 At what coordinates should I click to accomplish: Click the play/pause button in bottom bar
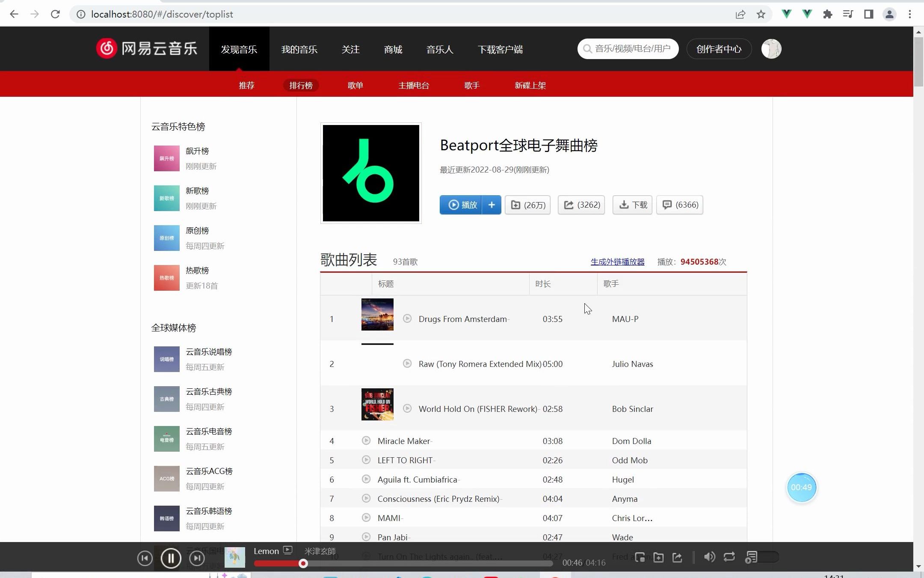pos(172,557)
